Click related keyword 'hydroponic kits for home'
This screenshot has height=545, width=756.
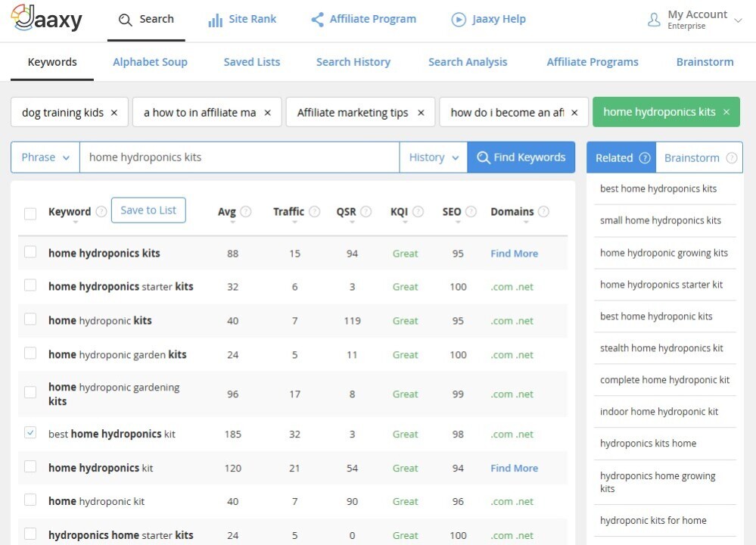[x=653, y=521]
